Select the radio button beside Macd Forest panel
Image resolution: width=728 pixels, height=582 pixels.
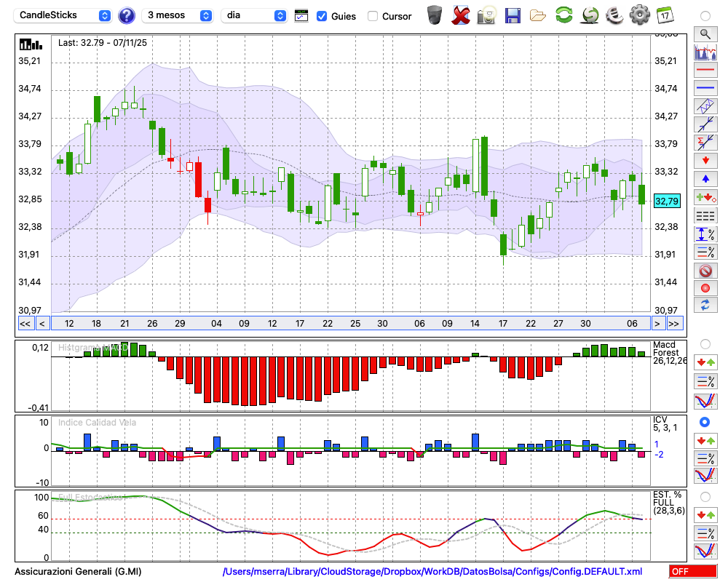(x=705, y=343)
